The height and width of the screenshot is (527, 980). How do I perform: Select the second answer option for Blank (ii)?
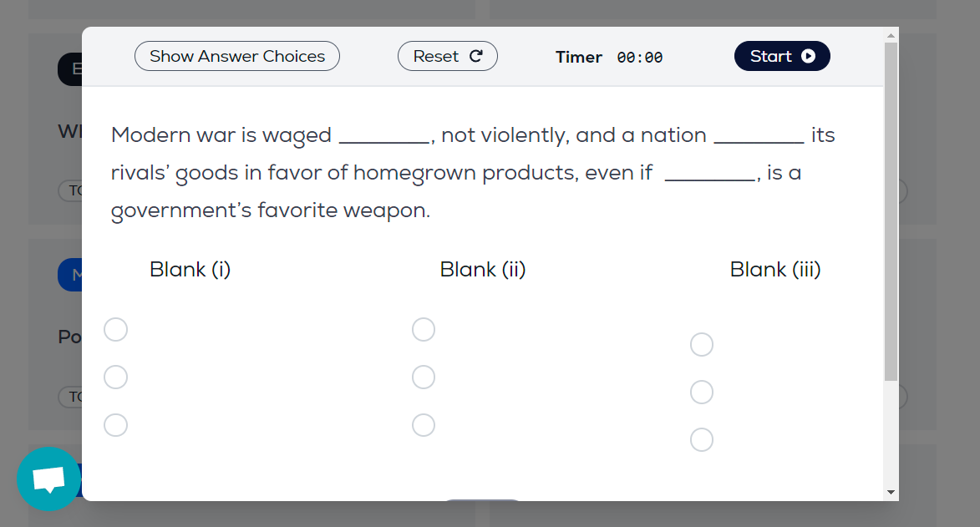click(424, 377)
